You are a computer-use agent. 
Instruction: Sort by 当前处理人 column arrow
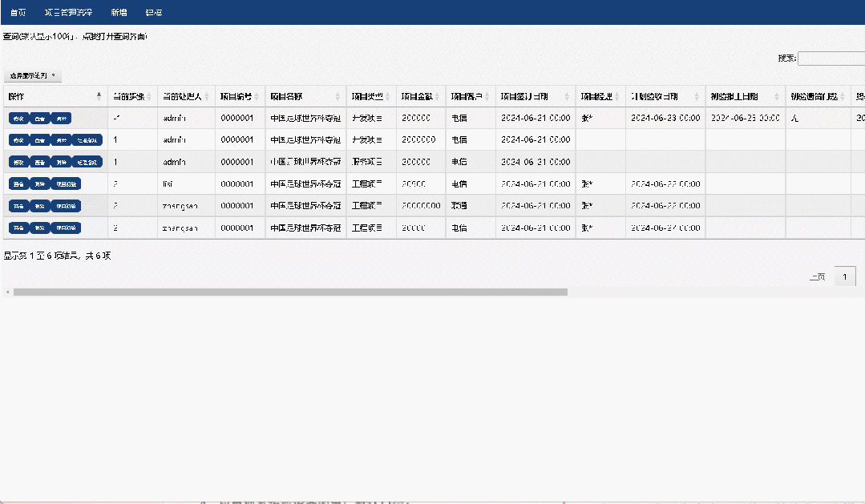(x=207, y=96)
